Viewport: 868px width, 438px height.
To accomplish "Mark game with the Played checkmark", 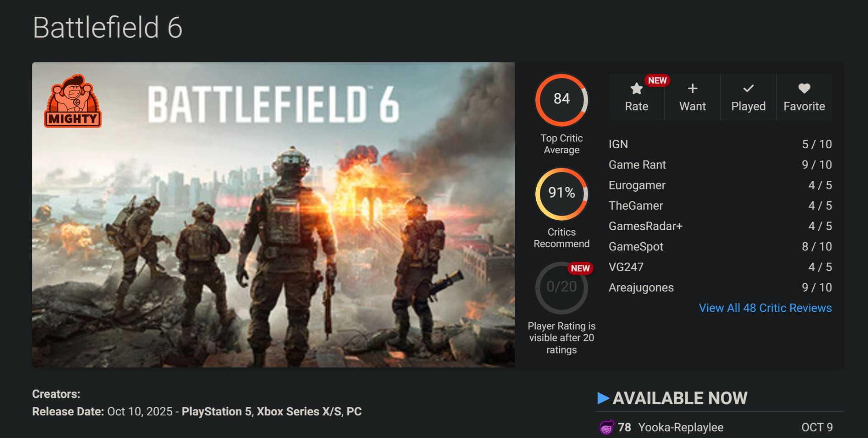I will [x=748, y=89].
